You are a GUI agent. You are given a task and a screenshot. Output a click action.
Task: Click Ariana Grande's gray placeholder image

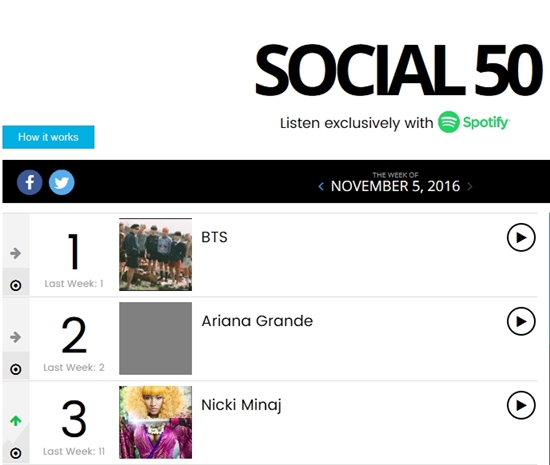(155, 338)
